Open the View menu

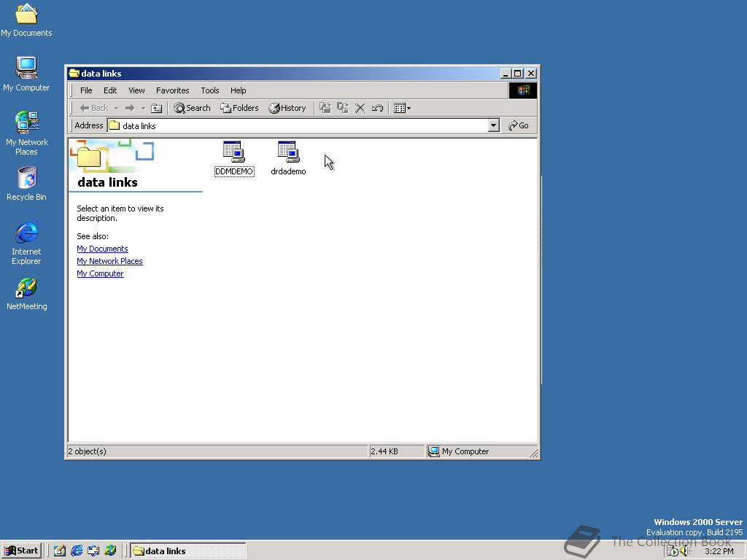[136, 90]
